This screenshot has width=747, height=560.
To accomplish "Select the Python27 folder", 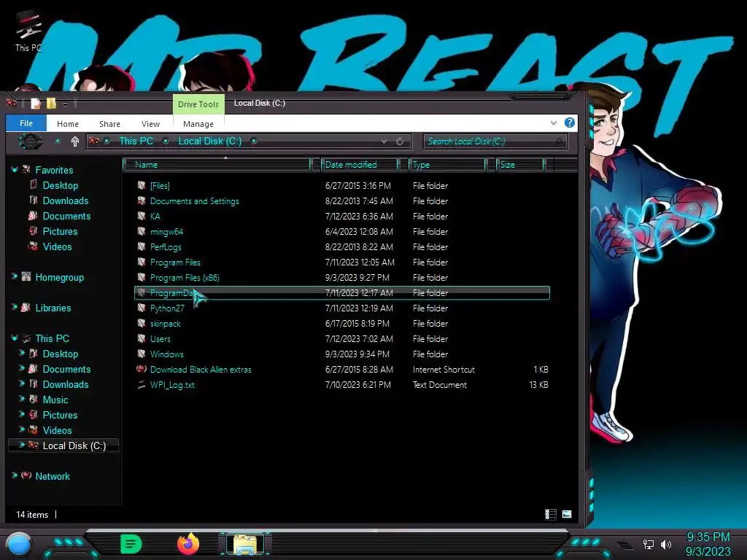I will coord(167,308).
